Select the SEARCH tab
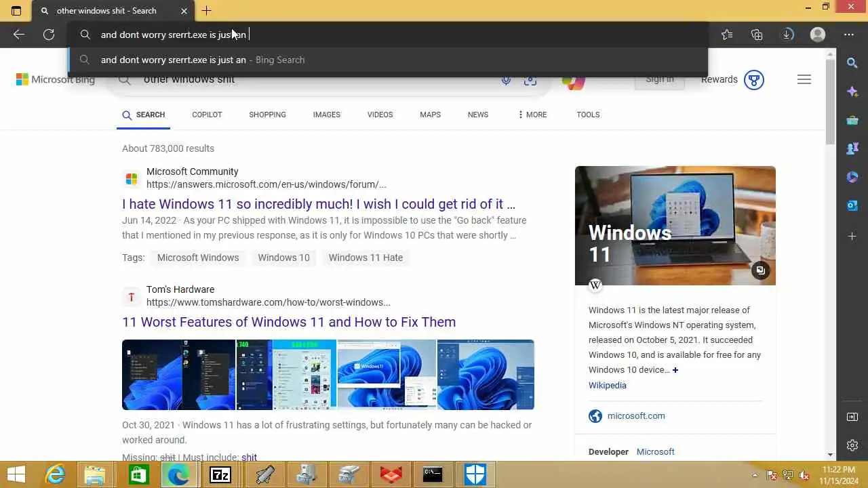 point(143,115)
